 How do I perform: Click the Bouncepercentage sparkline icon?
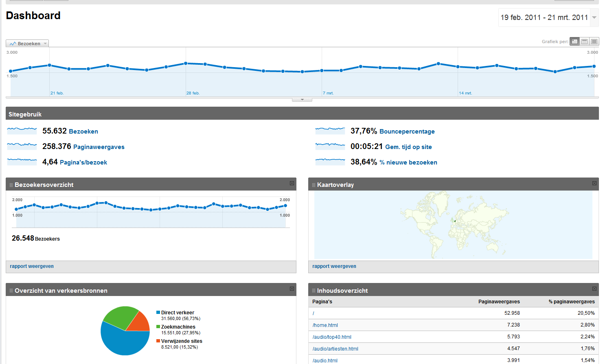[x=330, y=131]
